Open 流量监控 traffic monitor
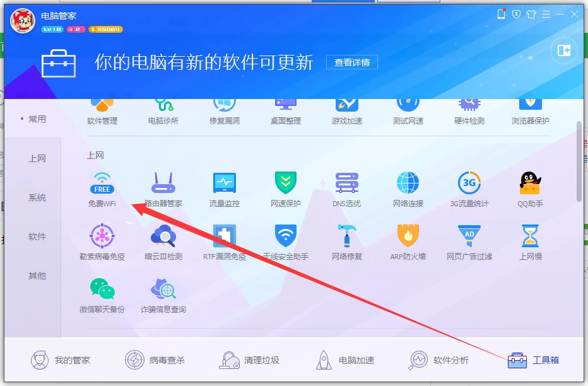 pyautogui.click(x=224, y=189)
